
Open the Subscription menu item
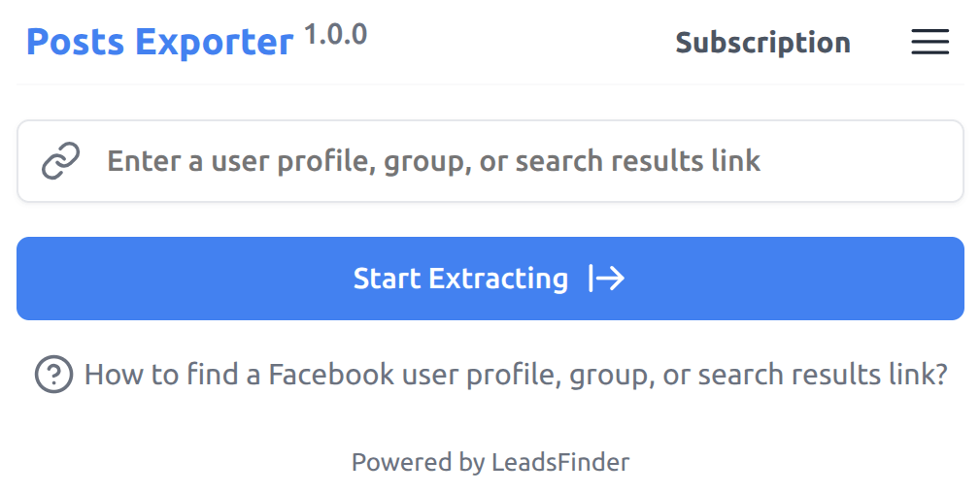point(762,43)
